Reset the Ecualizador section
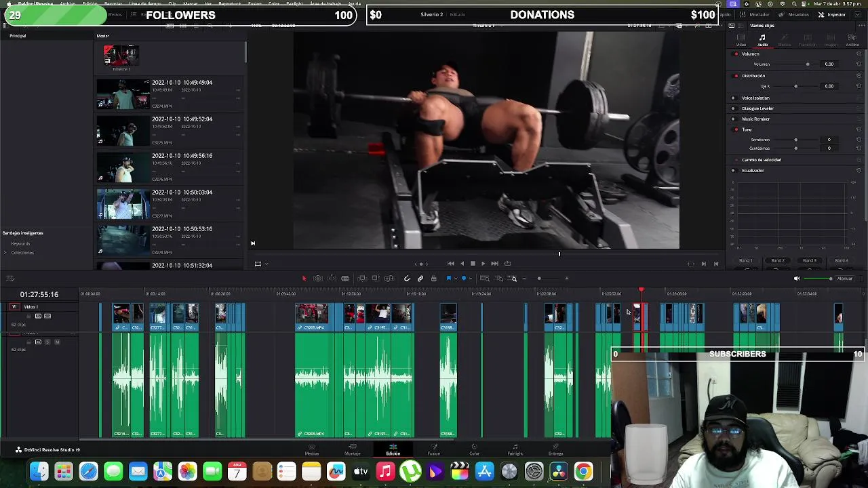This screenshot has width=868, height=488. 859,171
